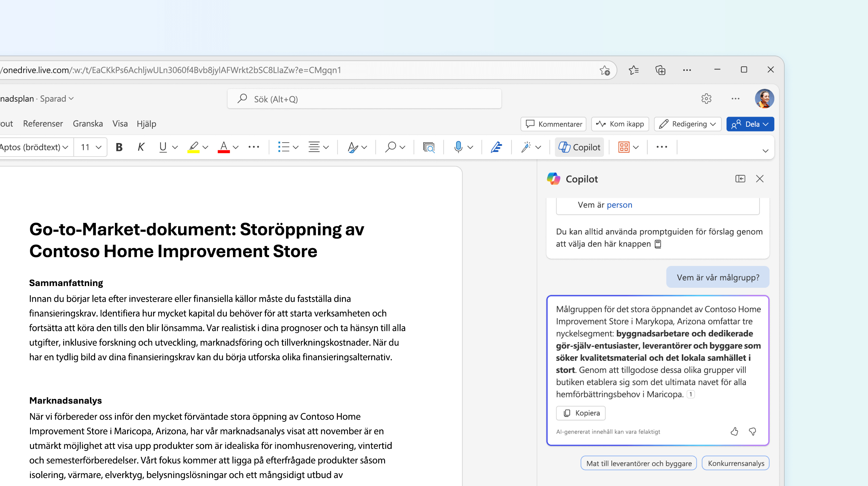
Task: Open the Styles icon
Action: tap(353, 147)
